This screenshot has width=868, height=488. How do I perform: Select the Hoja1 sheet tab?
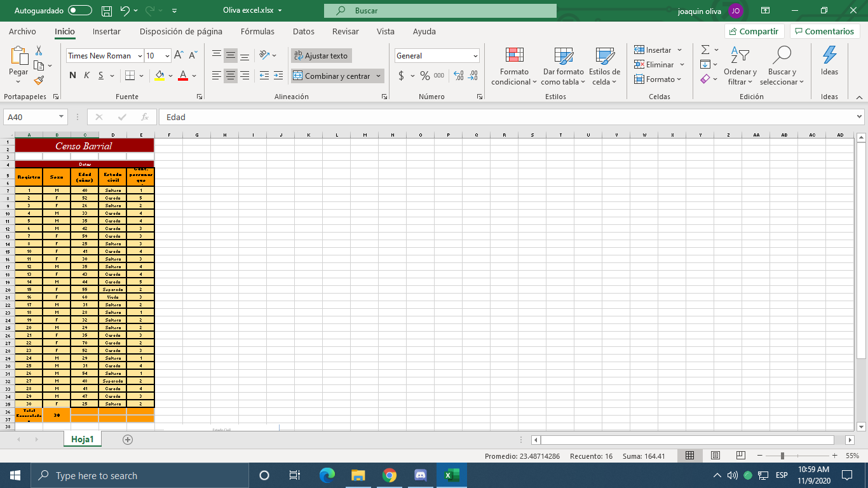[83, 439]
